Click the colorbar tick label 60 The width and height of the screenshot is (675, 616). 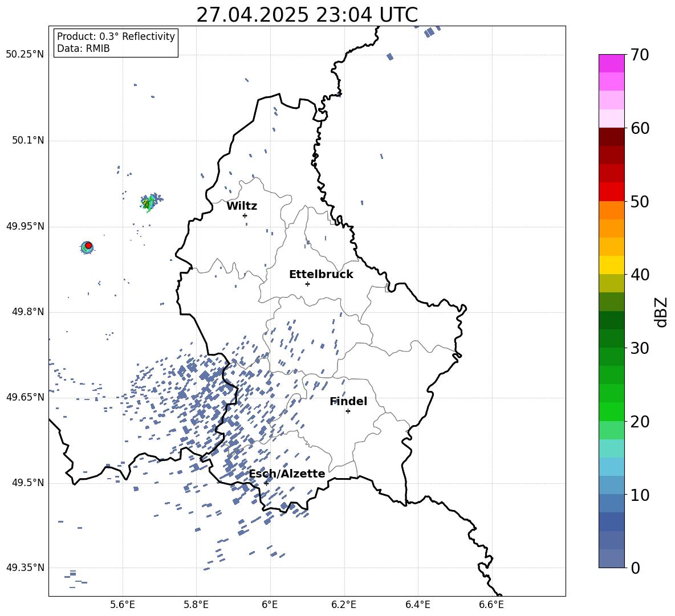[x=640, y=128]
